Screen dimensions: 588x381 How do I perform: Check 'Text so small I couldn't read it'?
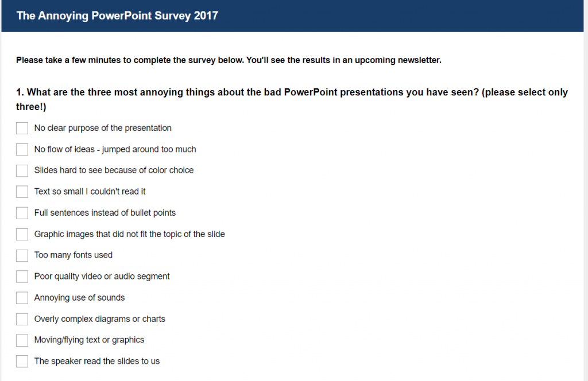coord(21,192)
